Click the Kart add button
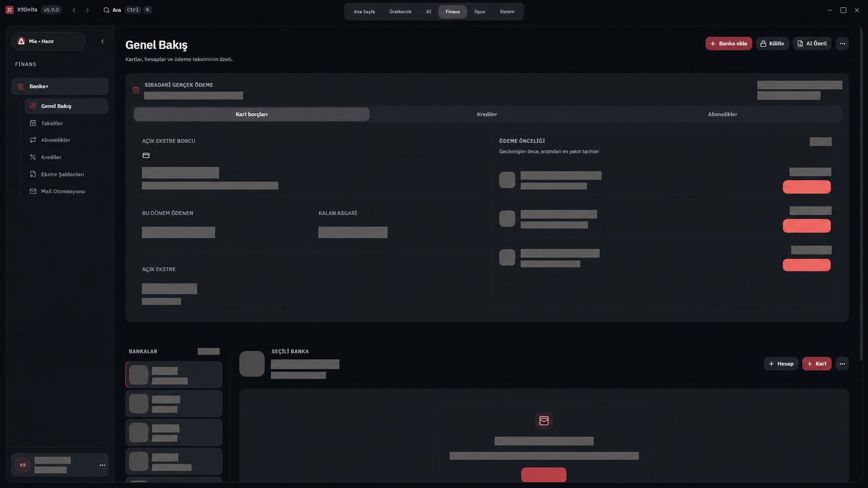The image size is (868, 488). coord(817,364)
